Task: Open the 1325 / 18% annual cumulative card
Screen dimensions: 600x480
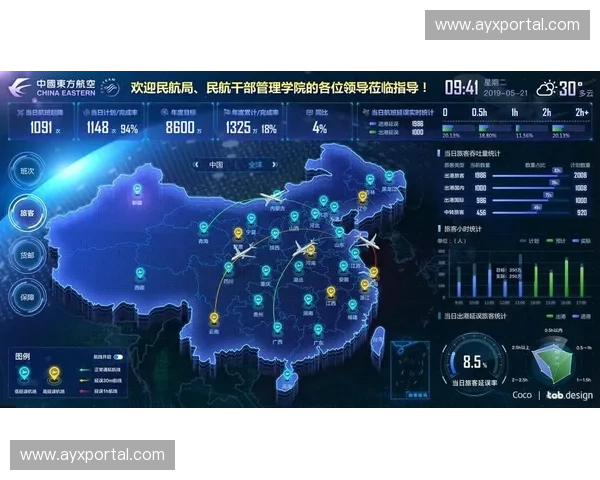Action: [x=250, y=122]
